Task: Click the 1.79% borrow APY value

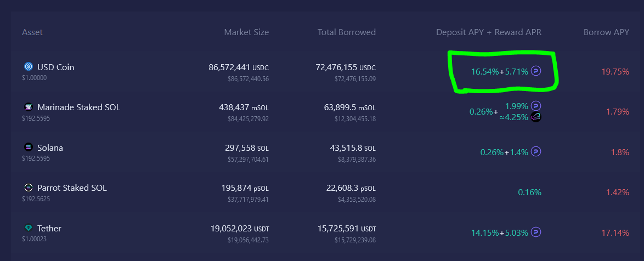Action: (x=618, y=112)
